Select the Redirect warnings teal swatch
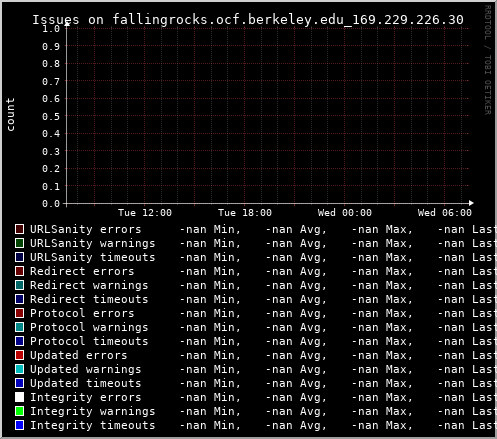Image resolution: width=497 pixels, height=439 pixels. tap(19, 285)
